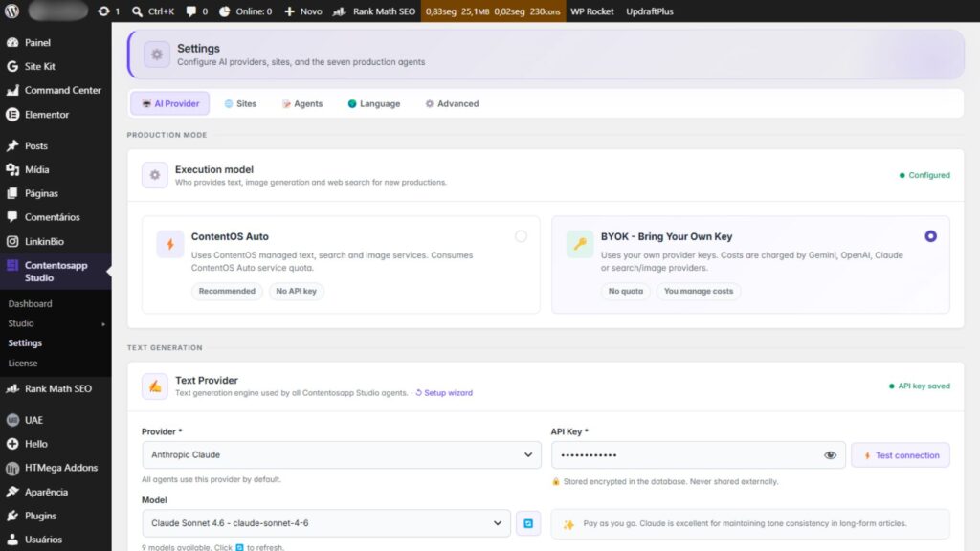Click the No quota tag
The width and height of the screenshot is (980, 551).
pos(626,291)
